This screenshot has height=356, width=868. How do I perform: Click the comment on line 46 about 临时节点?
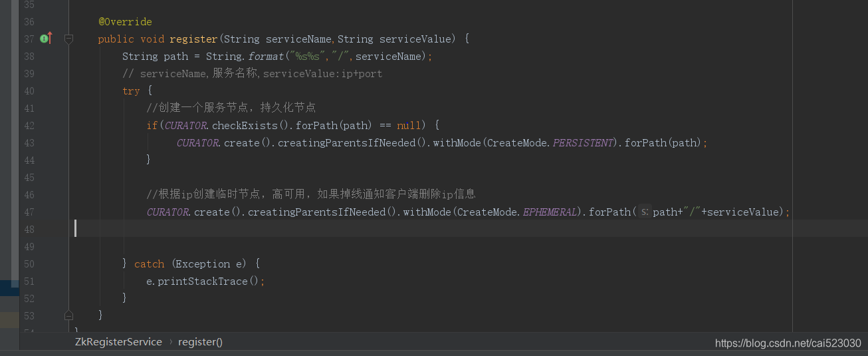coord(311,194)
